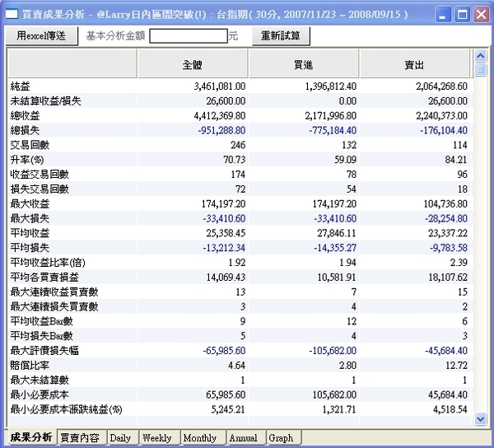Image resolution: width=494 pixels, height=448 pixels.
Task: Select the 平均收益 row label
Action: [30, 233]
